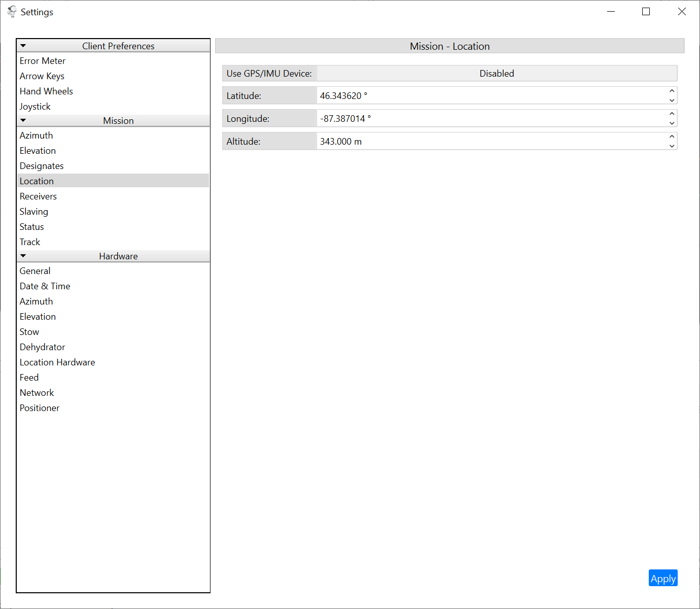
Task: Decrease Longitude with the down arrow
Action: click(x=672, y=123)
